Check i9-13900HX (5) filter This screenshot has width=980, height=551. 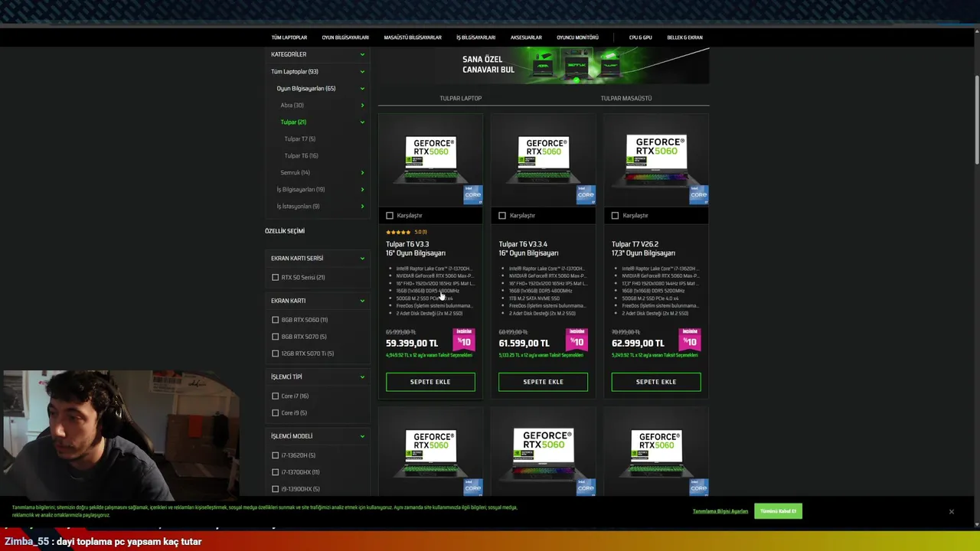[276, 489]
